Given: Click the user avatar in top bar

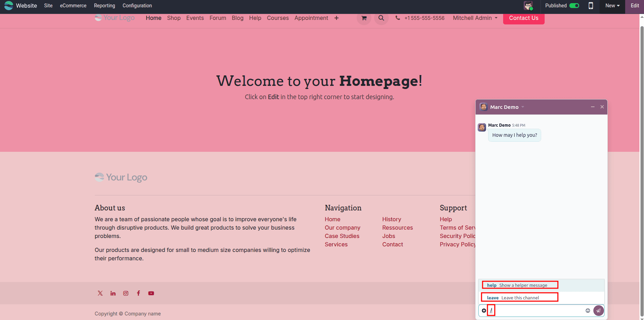Looking at the screenshot, I should (528, 6).
